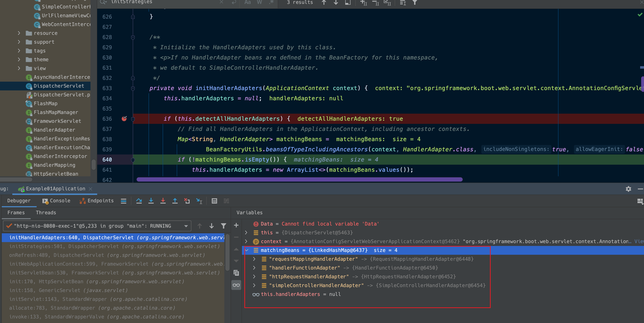Expand the requestMappingHandlerAdapter entry
644x323 pixels.
click(x=254, y=259)
